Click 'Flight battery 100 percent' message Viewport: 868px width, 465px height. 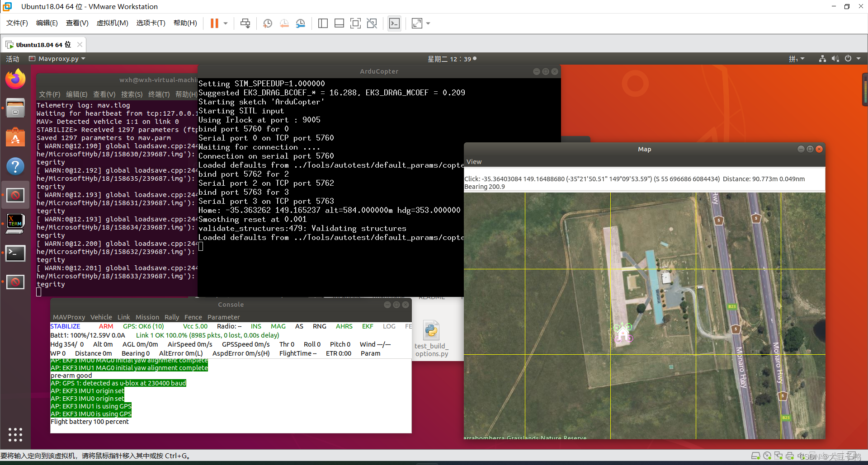(90, 422)
